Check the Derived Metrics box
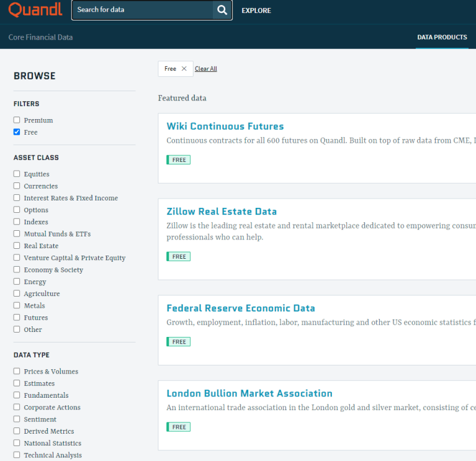476x461 pixels. (17, 431)
